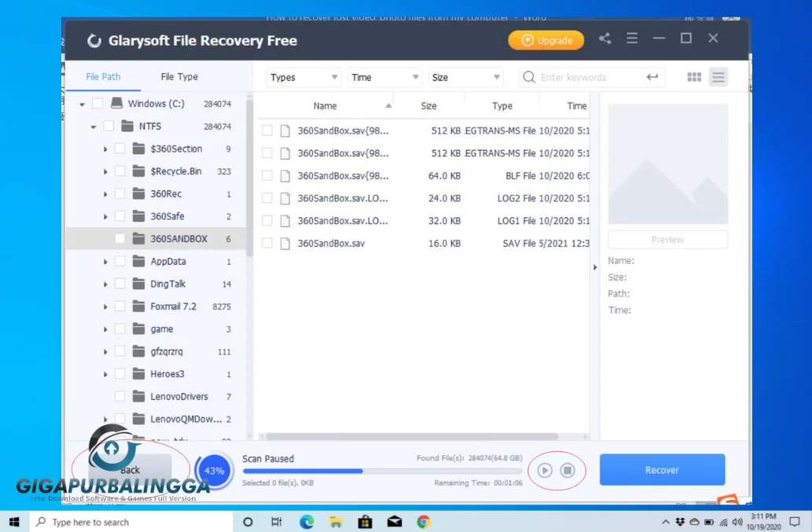
Task: Click the Glarysoft logo icon
Action: click(x=94, y=39)
